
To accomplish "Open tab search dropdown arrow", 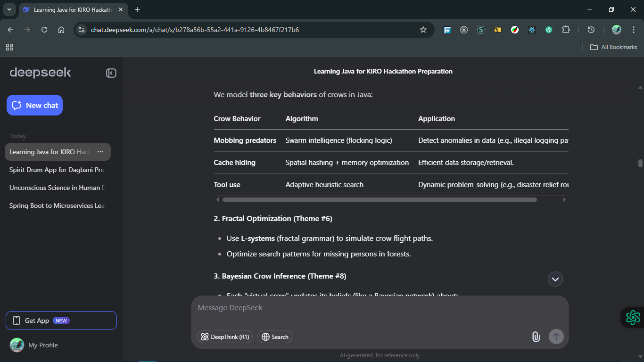I will click(x=9, y=9).
